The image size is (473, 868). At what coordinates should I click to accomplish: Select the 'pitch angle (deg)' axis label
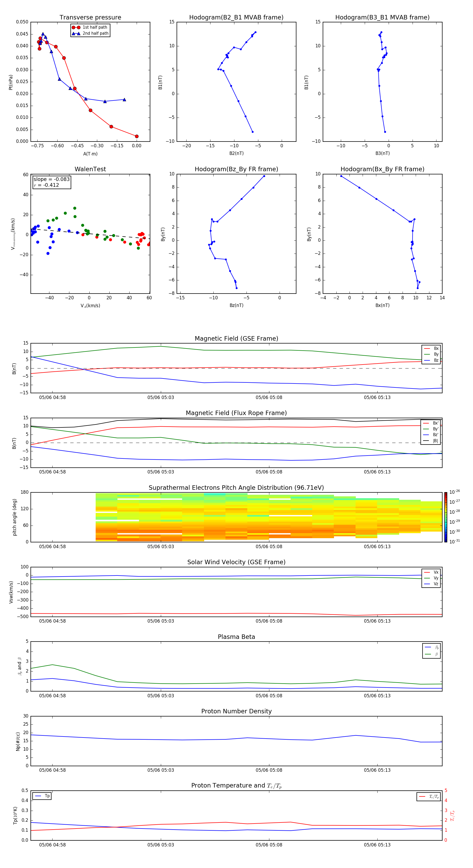14,517
